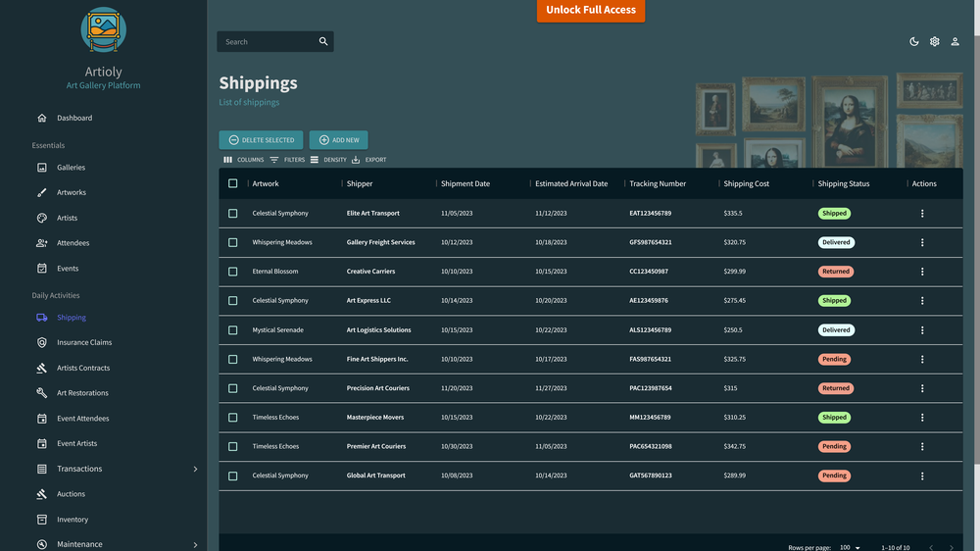Click Global Art Transport shipper name
The width and height of the screenshot is (980, 551).
coord(375,476)
